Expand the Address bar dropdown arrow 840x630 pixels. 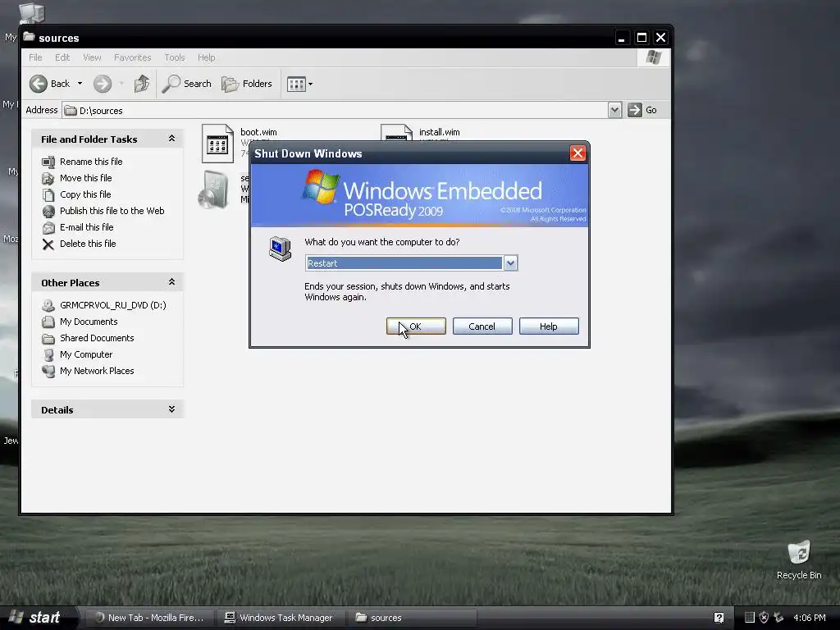(x=614, y=110)
